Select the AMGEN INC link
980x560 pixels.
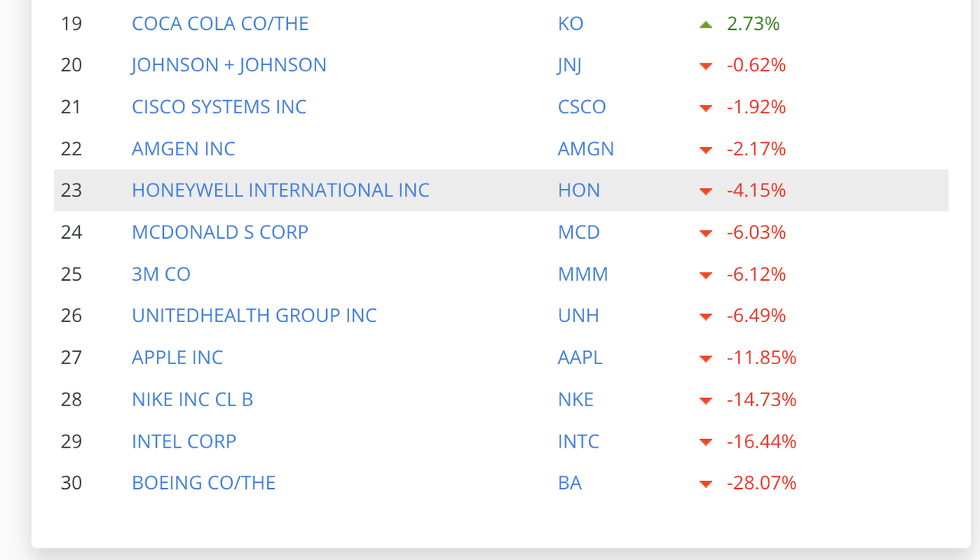(x=183, y=148)
